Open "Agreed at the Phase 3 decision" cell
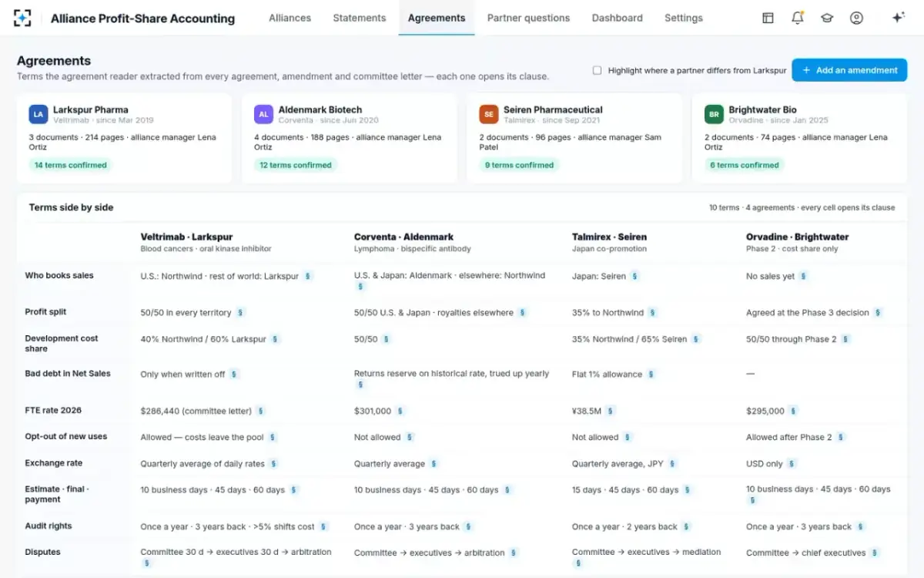This screenshot has width=924, height=578. coord(807,313)
